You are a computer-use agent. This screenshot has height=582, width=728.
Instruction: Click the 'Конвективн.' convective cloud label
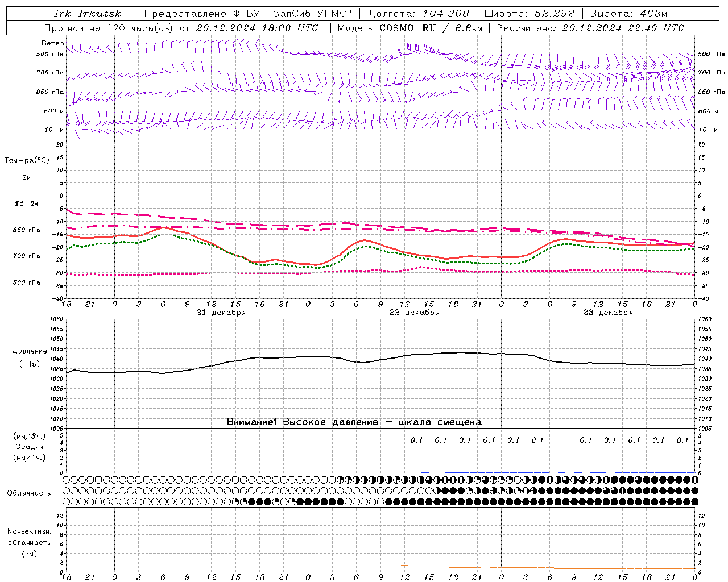pos(29,531)
